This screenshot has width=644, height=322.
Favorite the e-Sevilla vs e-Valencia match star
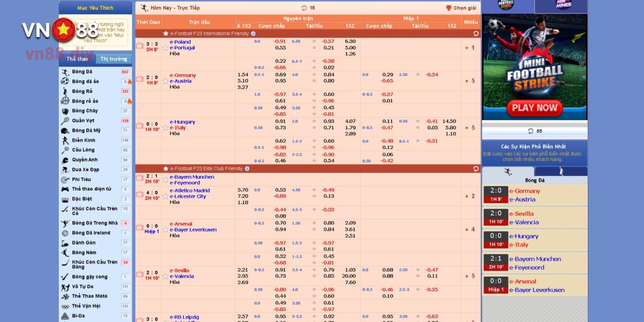pos(165,276)
